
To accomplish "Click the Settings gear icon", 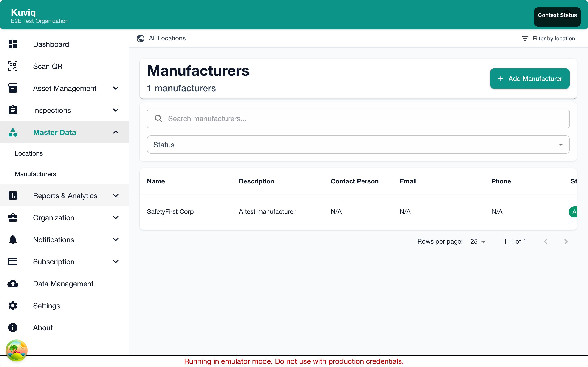I will 13,306.
